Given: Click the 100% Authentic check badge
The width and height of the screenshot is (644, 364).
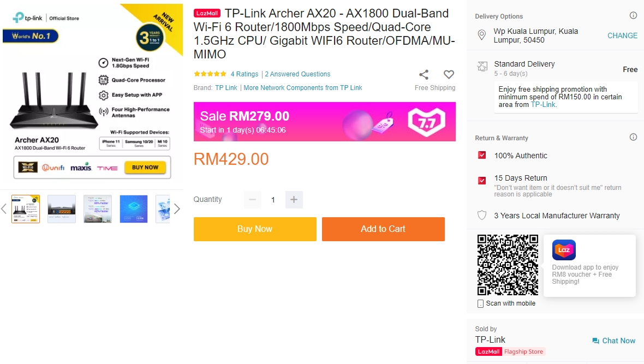Looking at the screenshot, I should pyautogui.click(x=482, y=156).
